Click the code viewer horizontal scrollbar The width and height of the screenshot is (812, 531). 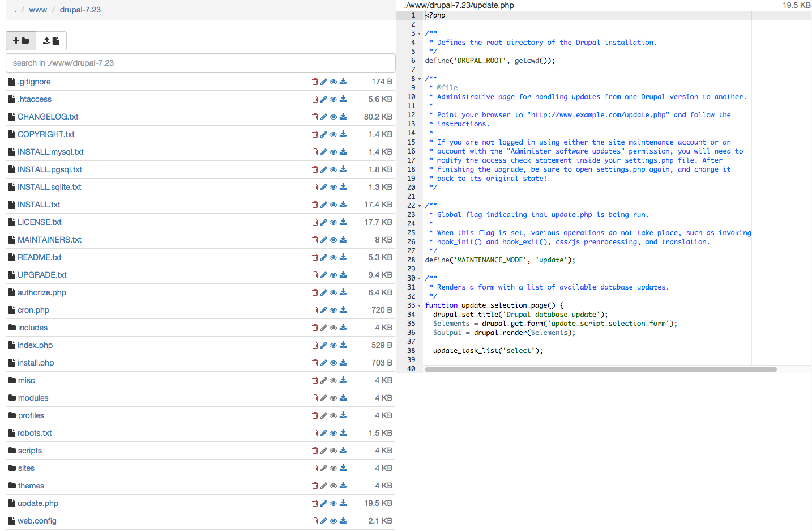[600, 369]
